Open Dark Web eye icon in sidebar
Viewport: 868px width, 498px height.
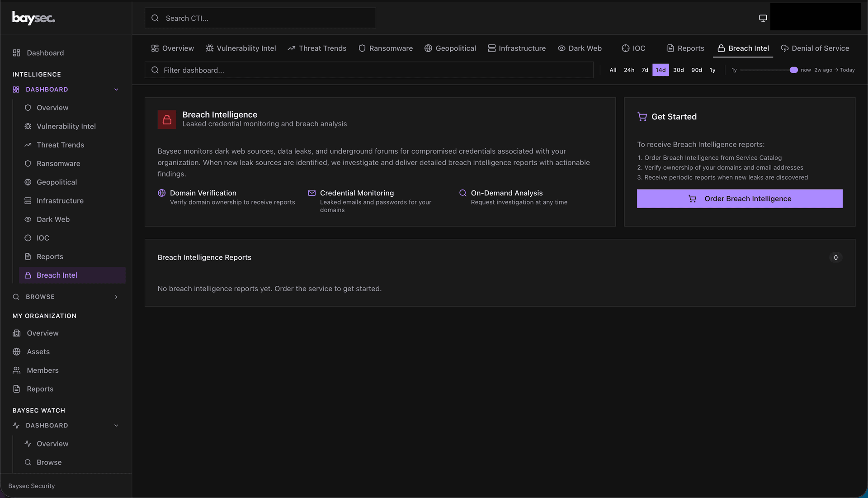pyautogui.click(x=28, y=219)
